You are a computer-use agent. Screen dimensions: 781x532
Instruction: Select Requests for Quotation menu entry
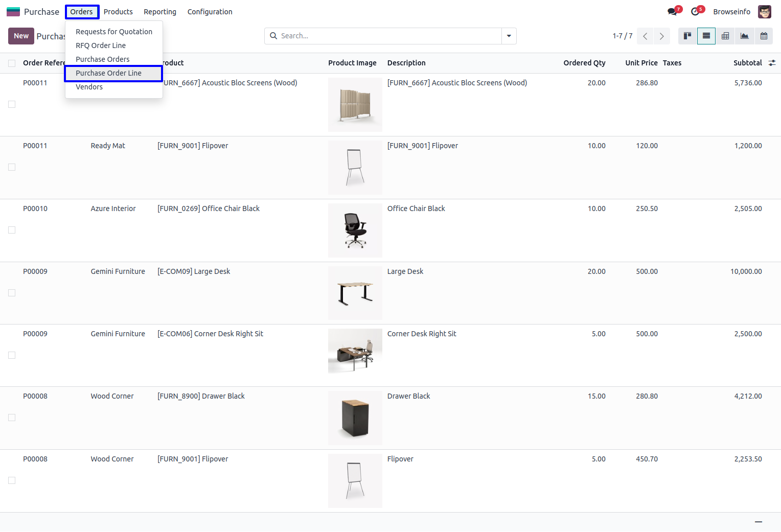pyautogui.click(x=114, y=32)
